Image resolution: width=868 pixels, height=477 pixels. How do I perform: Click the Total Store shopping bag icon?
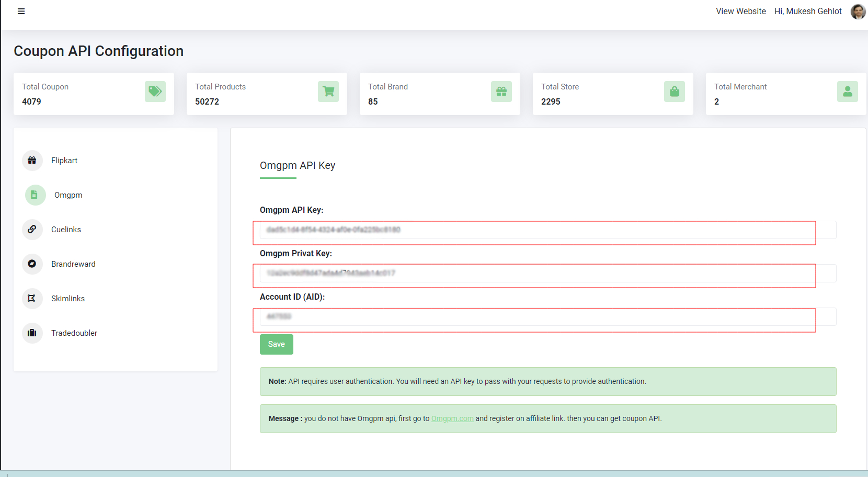point(675,92)
